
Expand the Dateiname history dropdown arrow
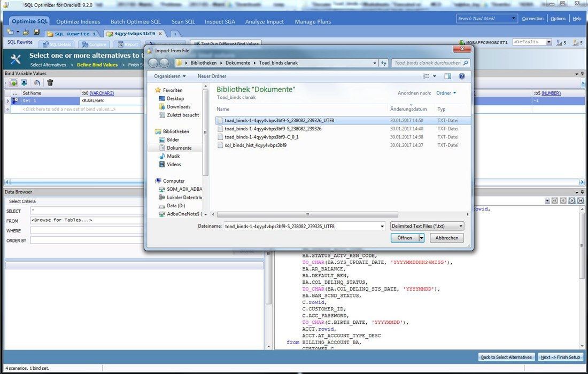tap(382, 227)
